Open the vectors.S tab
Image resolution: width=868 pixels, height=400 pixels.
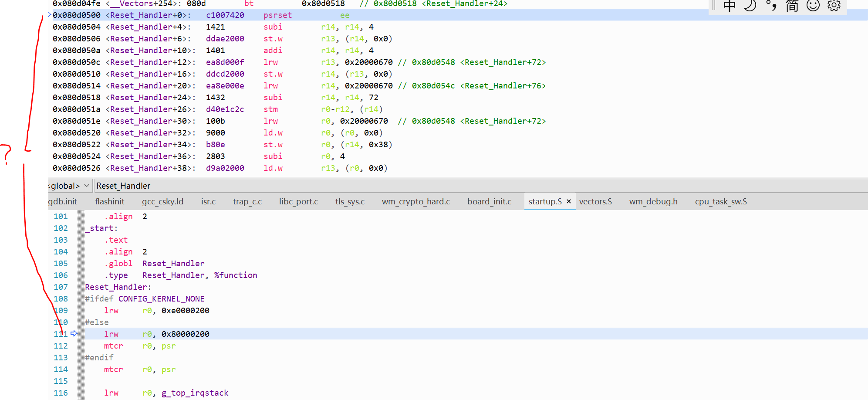595,201
